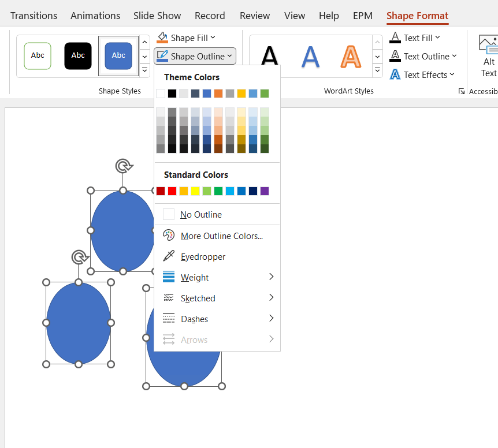Click the More Outline Colors palette icon
498x448 pixels.
point(168,236)
